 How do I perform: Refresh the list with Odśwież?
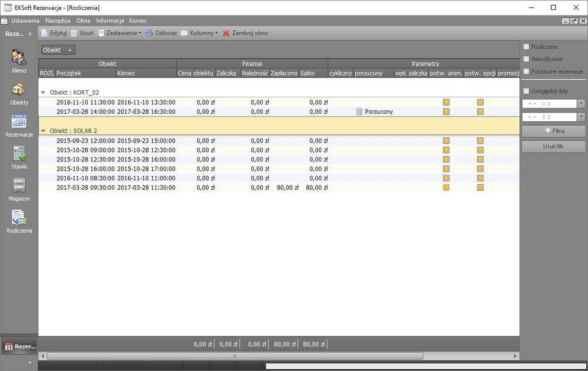(x=162, y=33)
